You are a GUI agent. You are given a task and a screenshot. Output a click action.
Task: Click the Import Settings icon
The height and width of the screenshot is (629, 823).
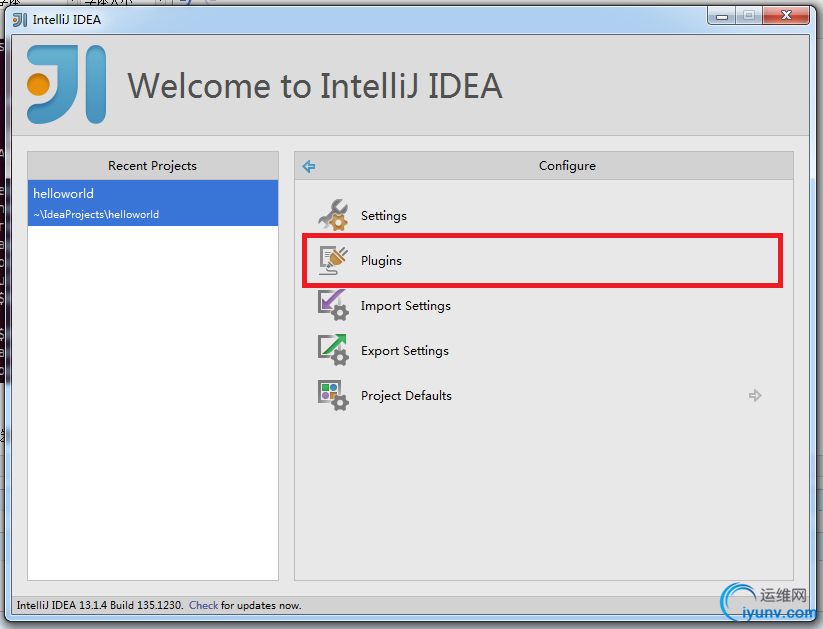click(333, 305)
